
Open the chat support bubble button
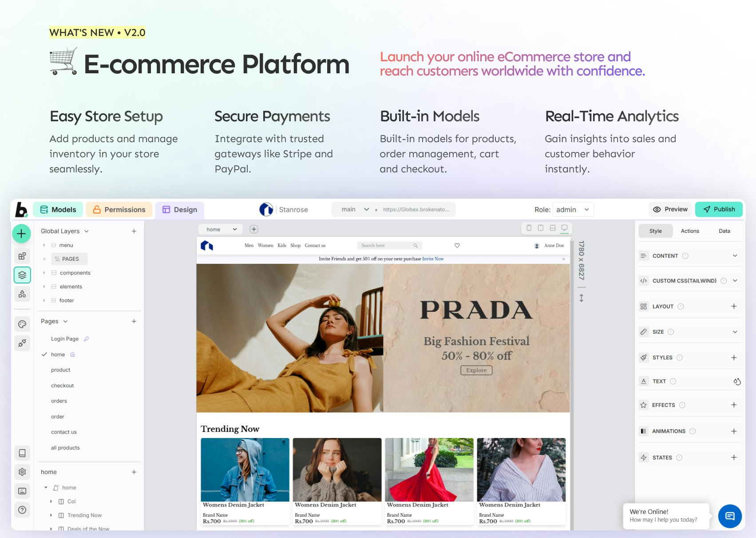730,516
